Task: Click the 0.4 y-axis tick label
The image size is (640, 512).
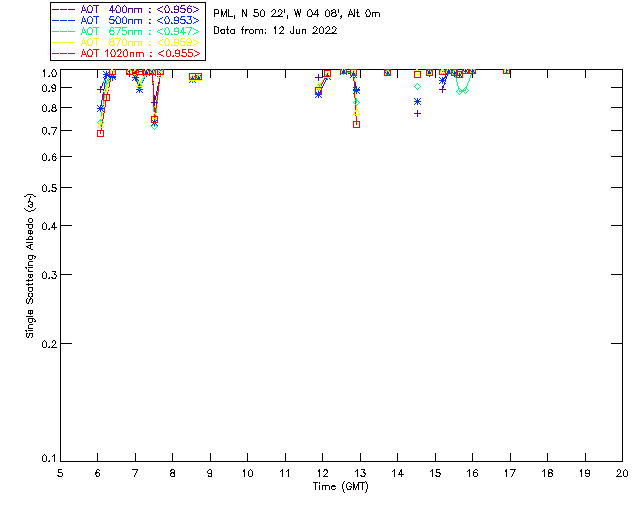Action: (x=49, y=226)
